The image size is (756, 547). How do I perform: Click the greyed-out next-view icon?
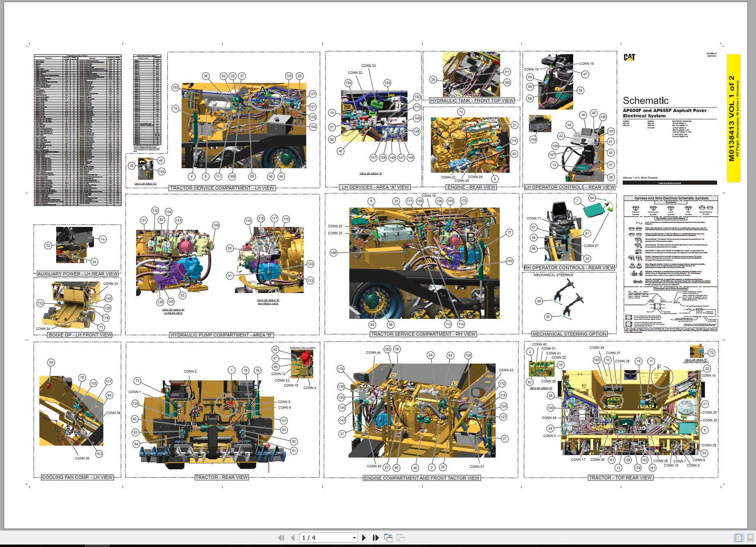[401, 538]
